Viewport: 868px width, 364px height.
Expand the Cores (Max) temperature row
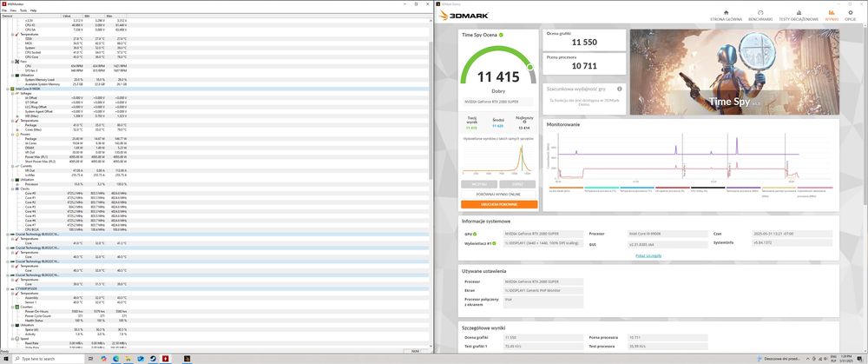pyautogui.click(x=18, y=129)
